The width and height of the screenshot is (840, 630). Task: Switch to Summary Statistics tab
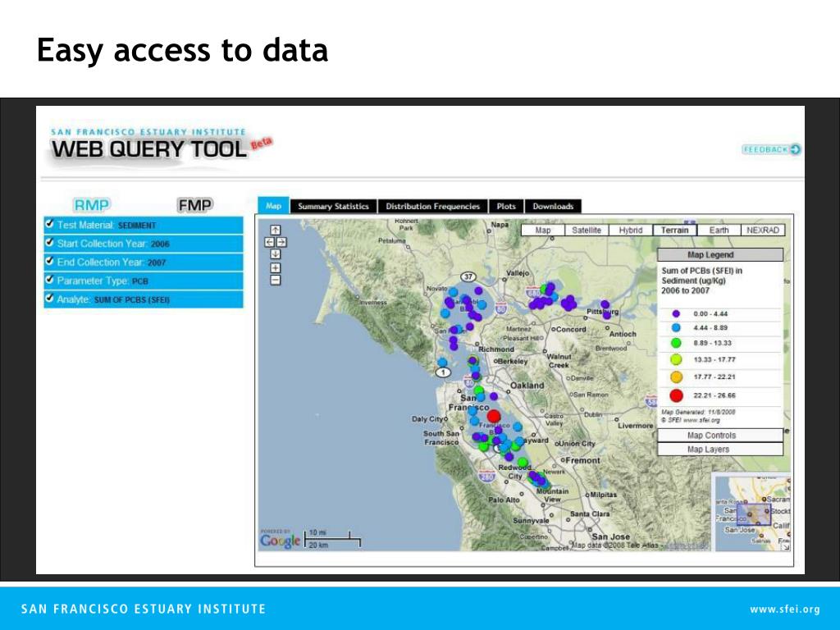[333, 207]
